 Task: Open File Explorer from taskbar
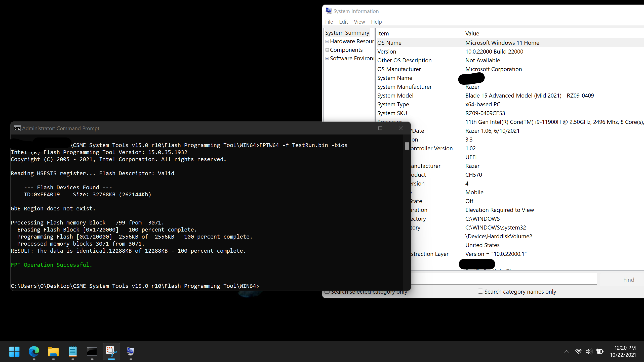tap(53, 351)
